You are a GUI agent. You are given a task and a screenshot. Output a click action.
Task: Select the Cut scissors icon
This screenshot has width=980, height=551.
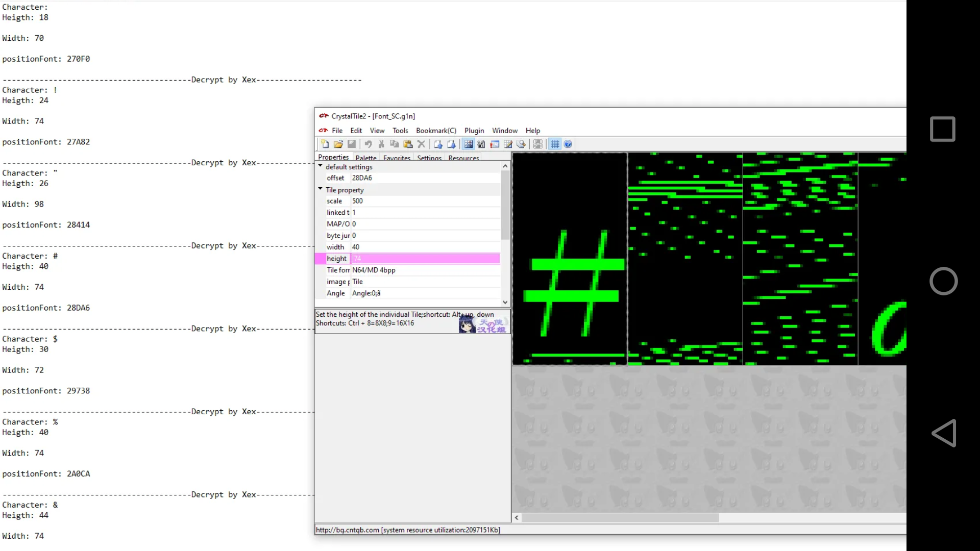pos(381,144)
